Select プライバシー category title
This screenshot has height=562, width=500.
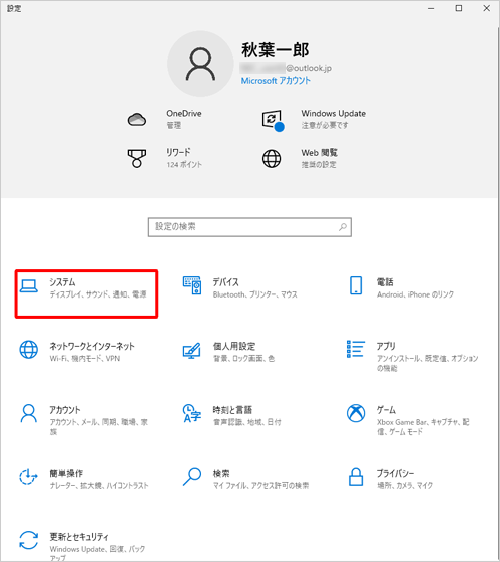395,473
